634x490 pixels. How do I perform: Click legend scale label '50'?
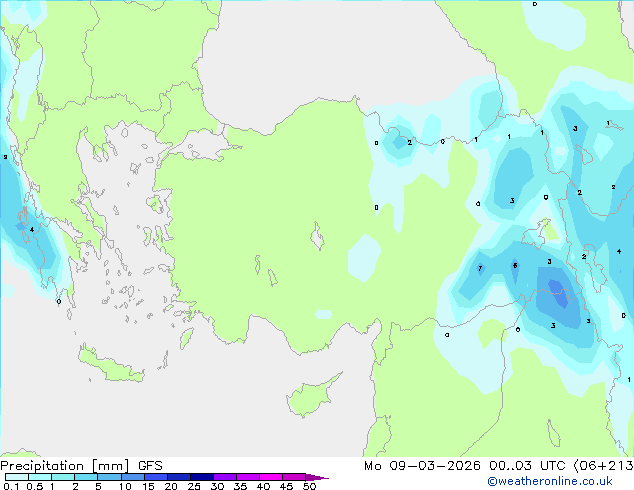point(309,486)
